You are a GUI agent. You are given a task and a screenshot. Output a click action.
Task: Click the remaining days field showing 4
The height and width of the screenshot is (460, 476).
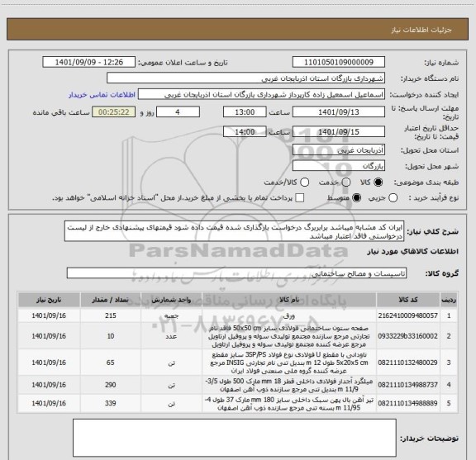(178, 112)
